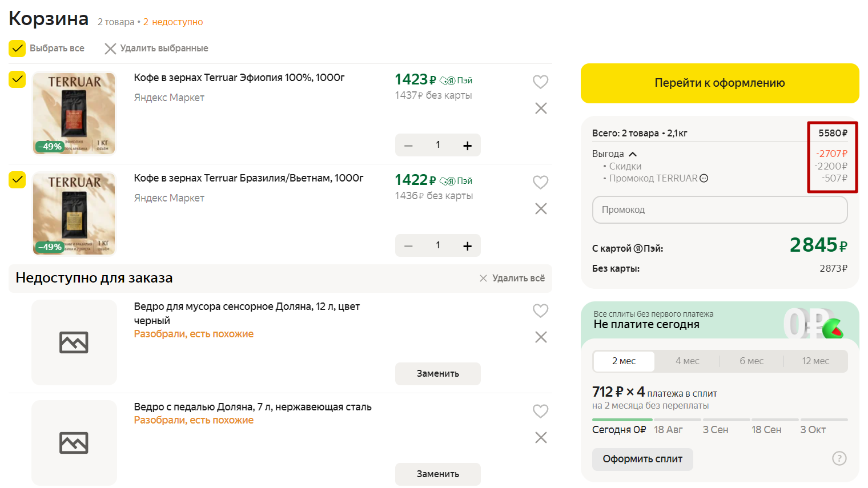Decrease quantity of Terruar Бразилия/Вьетнам coffee
Image resolution: width=868 pixels, height=488 pixels.
[408, 246]
